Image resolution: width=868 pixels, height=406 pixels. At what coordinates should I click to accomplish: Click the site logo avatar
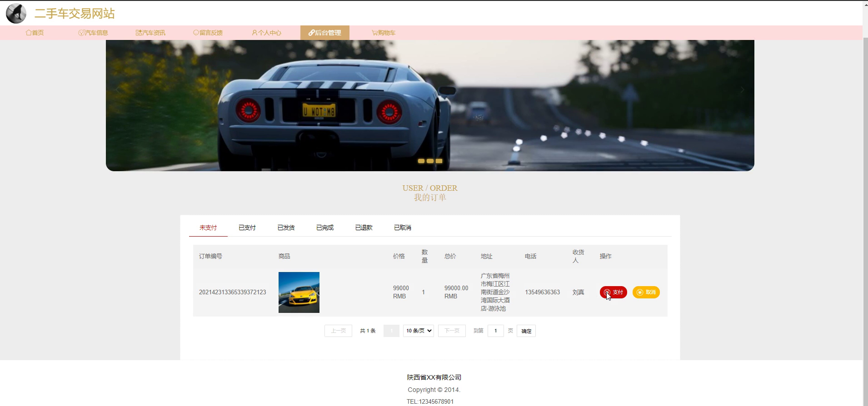pyautogui.click(x=16, y=13)
